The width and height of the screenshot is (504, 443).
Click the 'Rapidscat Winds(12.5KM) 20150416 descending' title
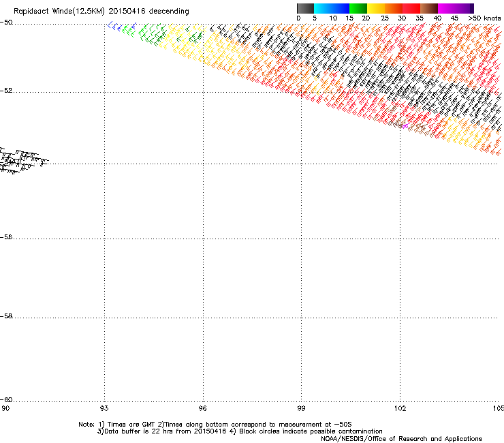pos(101,12)
